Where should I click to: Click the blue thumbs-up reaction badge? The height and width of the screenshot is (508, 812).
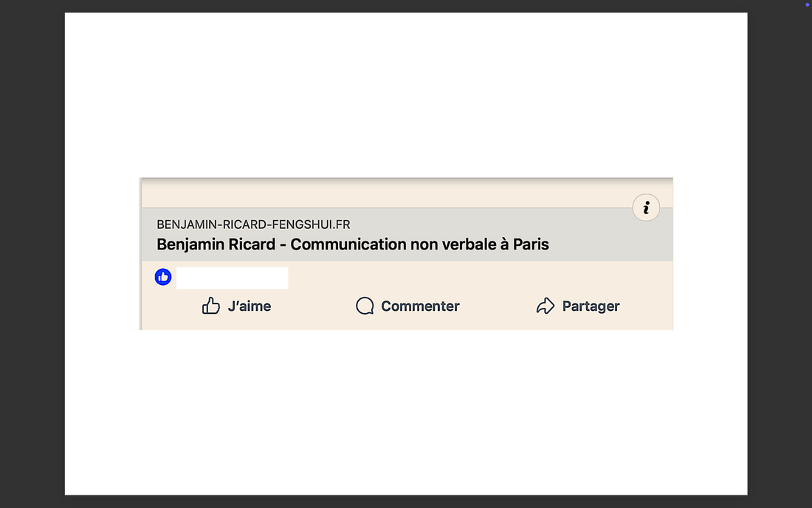click(x=163, y=277)
